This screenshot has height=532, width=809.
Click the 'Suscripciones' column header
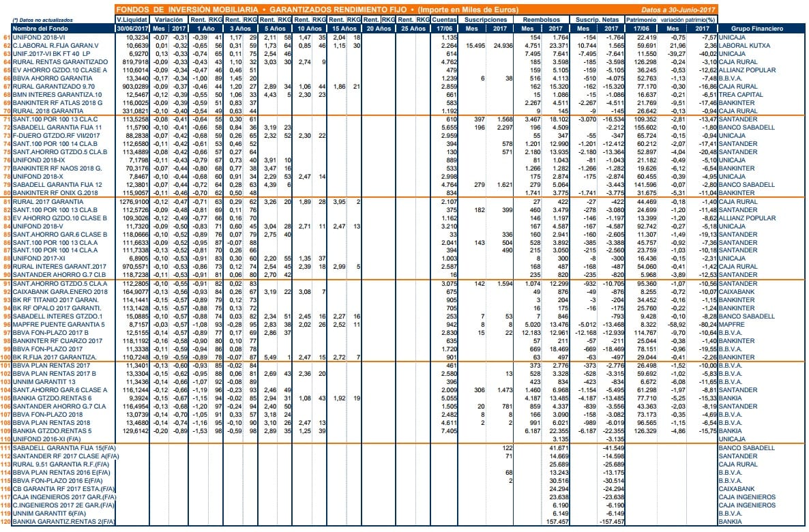pyautogui.click(x=486, y=20)
